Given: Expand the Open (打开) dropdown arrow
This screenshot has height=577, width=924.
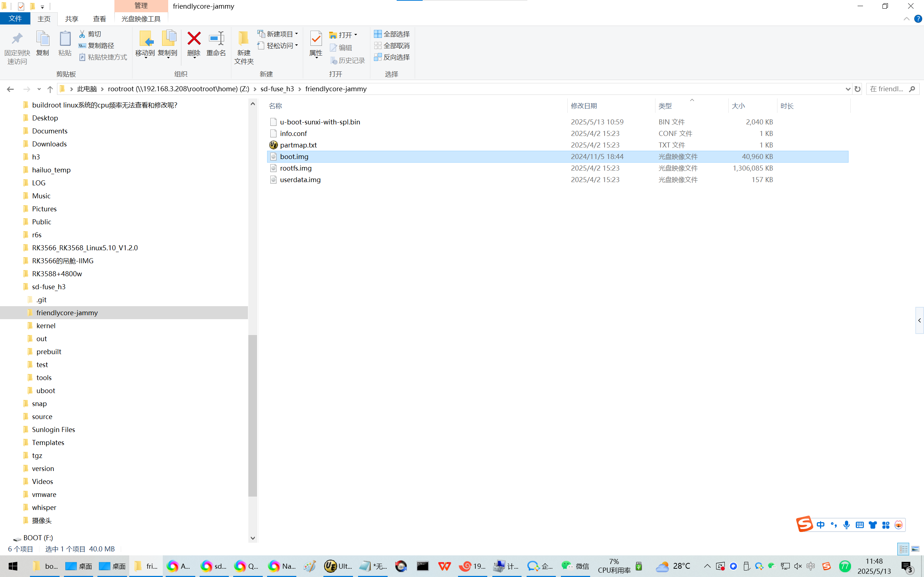Looking at the screenshot, I should [356, 35].
